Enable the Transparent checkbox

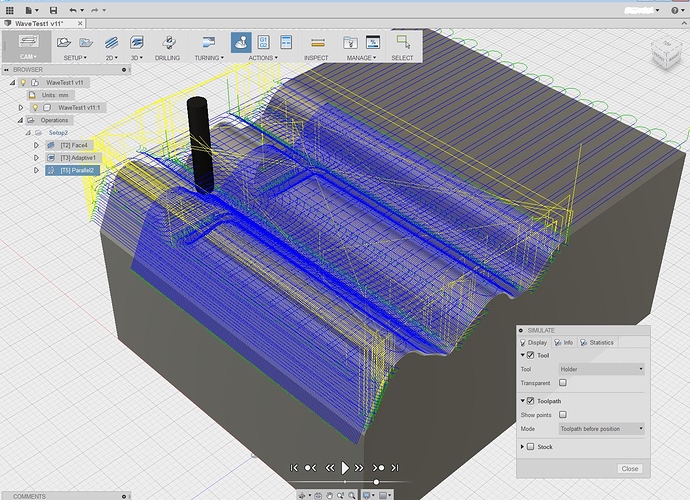coord(562,383)
